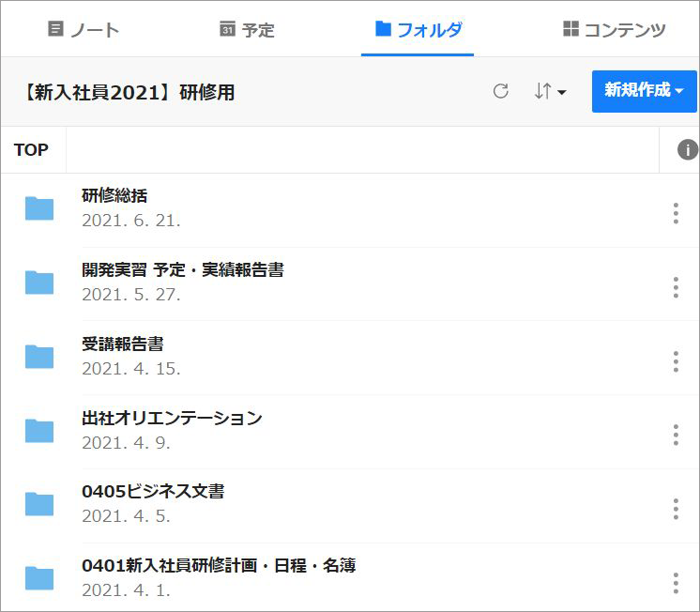Open more options for 研修総括 folder
Screen dimensions: 700x612
click(x=676, y=213)
